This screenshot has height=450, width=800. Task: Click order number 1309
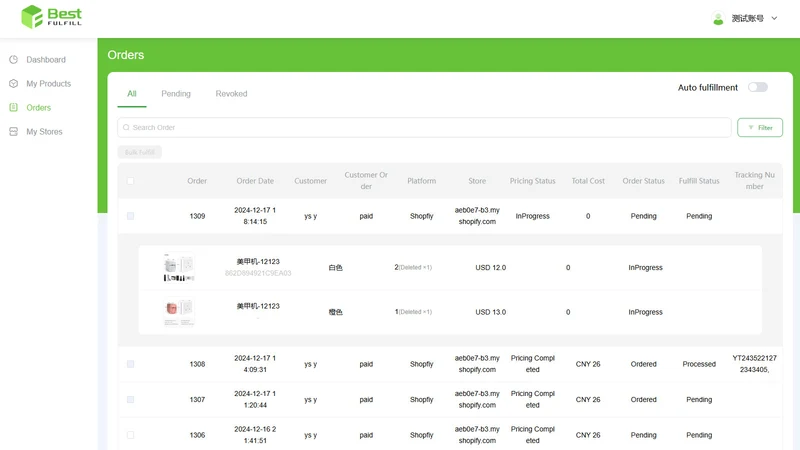click(x=197, y=216)
